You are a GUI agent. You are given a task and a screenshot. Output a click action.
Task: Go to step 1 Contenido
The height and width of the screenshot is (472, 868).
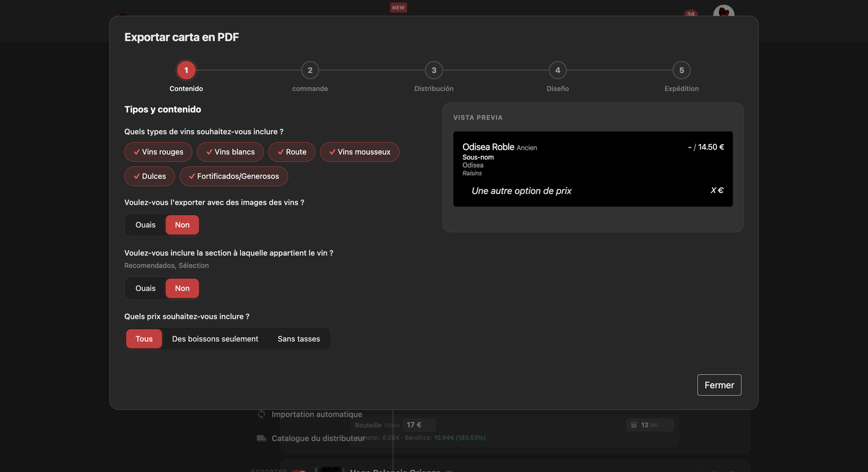(186, 71)
